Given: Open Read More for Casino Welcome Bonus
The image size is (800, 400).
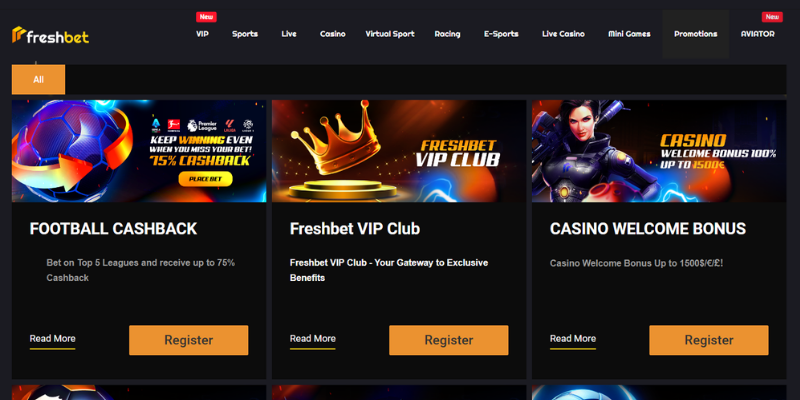Looking at the screenshot, I should point(573,339).
